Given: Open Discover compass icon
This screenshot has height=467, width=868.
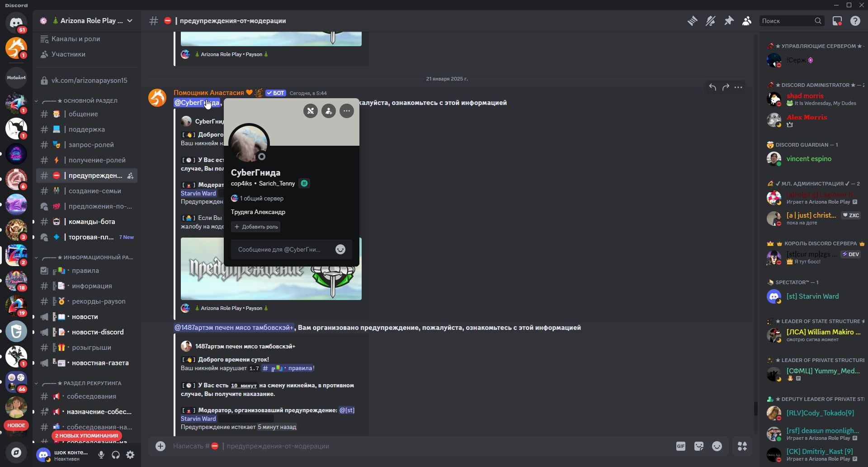Looking at the screenshot, I should (16, 453).
